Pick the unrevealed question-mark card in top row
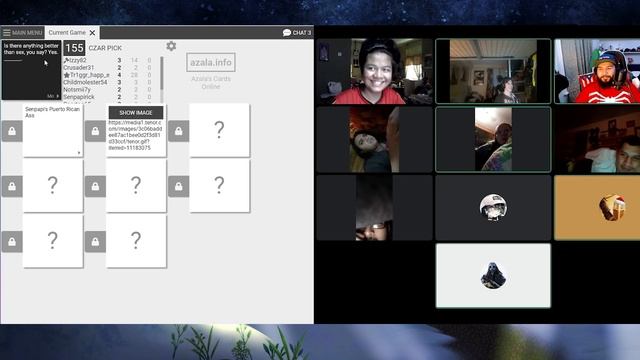640x360 pixels. (220, 130)
